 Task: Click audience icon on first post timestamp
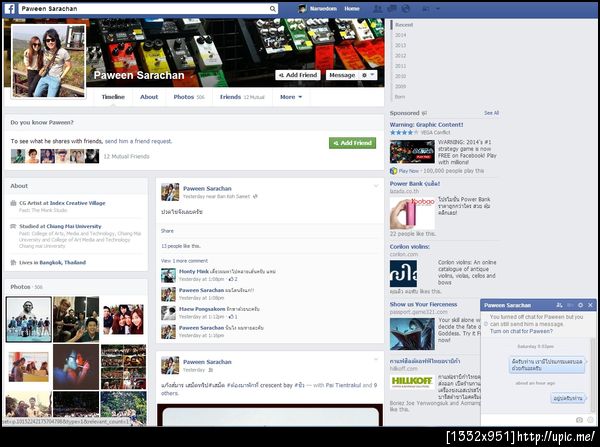coord(255,196)
